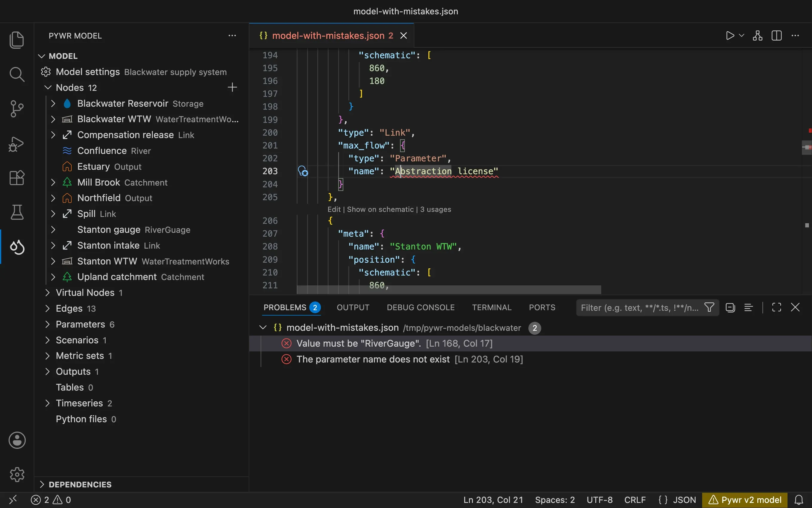The width and height of the screenshot is (812, 508).
Task: Focus the Problems filter input field
Action: (639, 307)
